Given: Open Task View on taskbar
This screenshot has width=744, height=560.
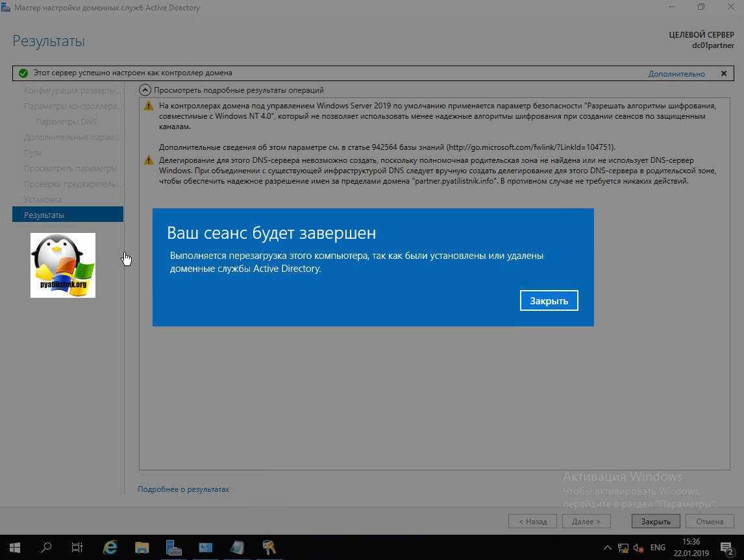Looking at the screenshot, I should (x=77, y=548).
